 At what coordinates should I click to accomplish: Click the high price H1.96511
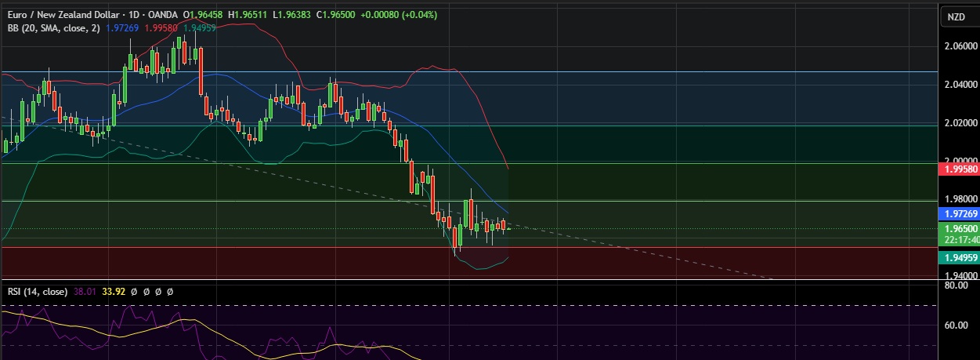[248, 15]
